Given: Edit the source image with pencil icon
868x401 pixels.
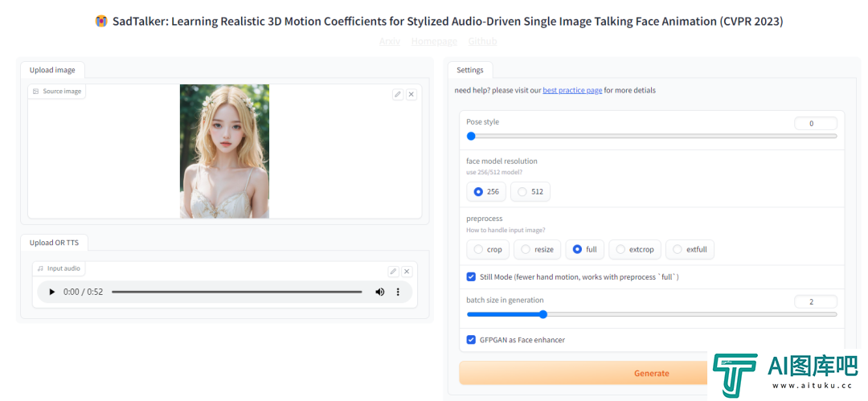Looking at the screenshot, I should [x=398, y=94].
